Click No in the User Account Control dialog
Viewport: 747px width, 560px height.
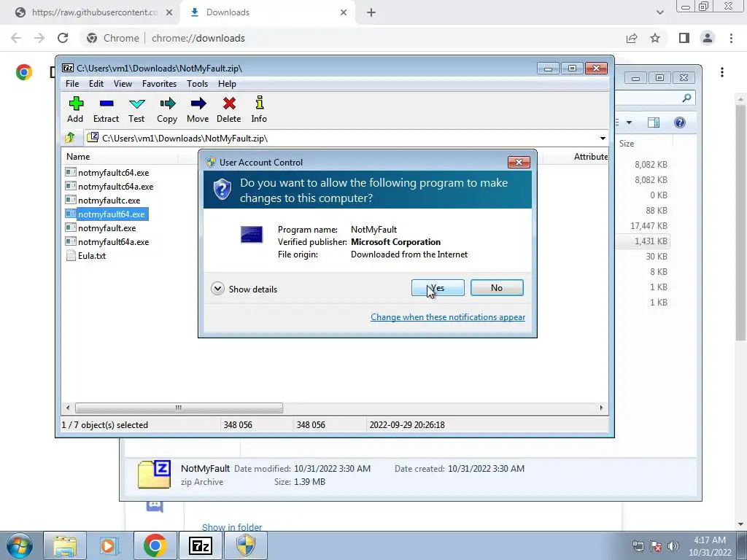tap(497, 287)
